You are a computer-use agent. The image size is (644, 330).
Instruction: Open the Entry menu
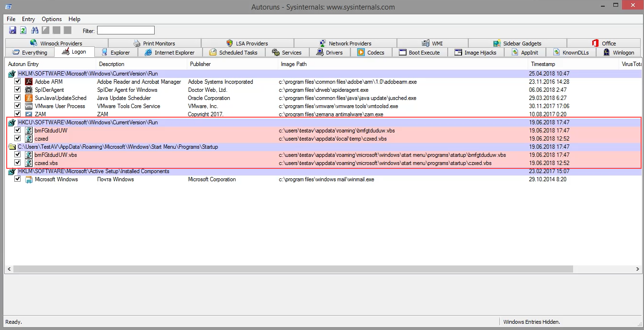(x=28, y=19)
